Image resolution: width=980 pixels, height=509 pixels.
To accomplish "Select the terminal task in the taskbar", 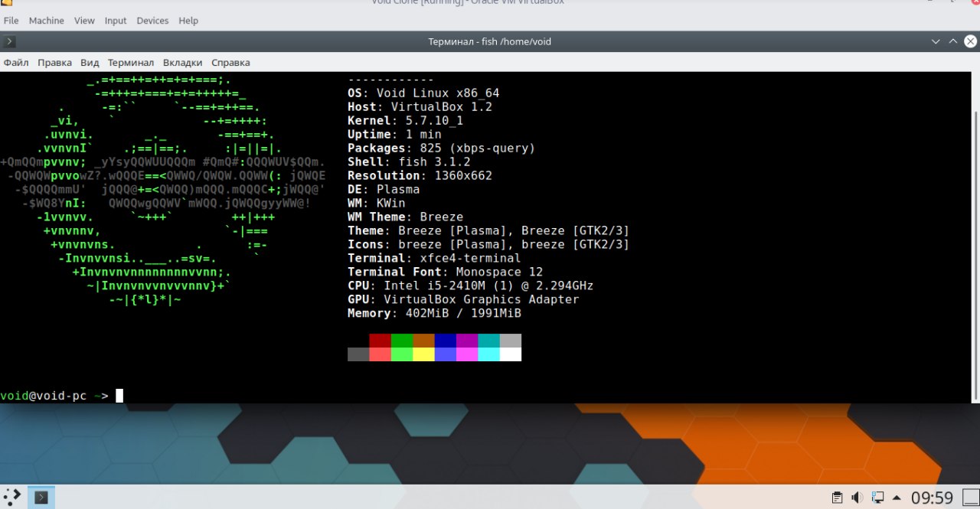I will (41, 498).
